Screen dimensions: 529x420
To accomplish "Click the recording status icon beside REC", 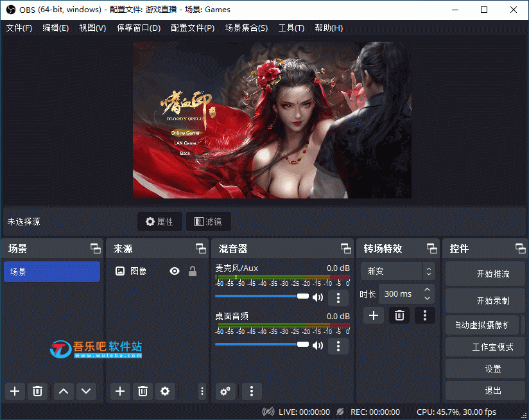I will coord(340,412).
